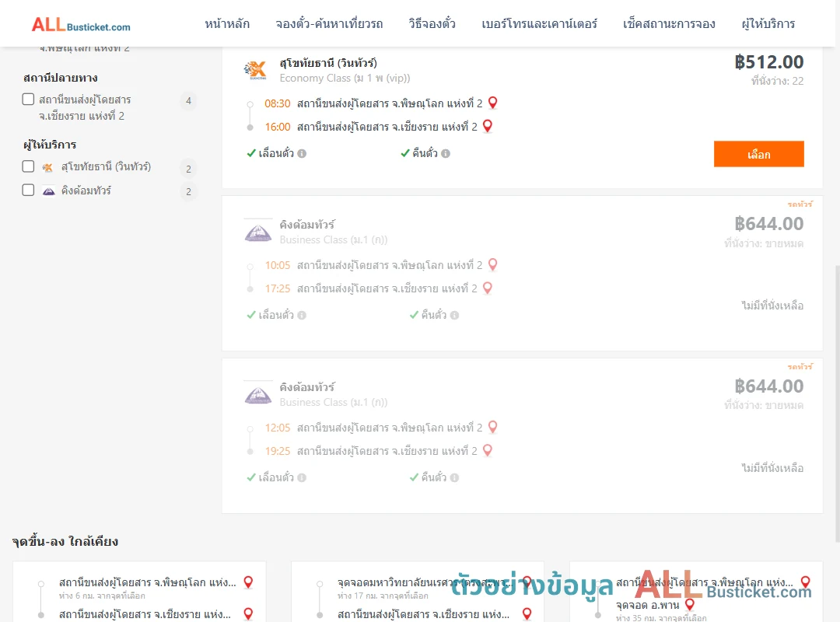Click map pin for 12:05 พิษณุโลก departure
Image resolution: width=840 pixels, height=622 pixels.
pyautogui.click(x=493, y=426)
